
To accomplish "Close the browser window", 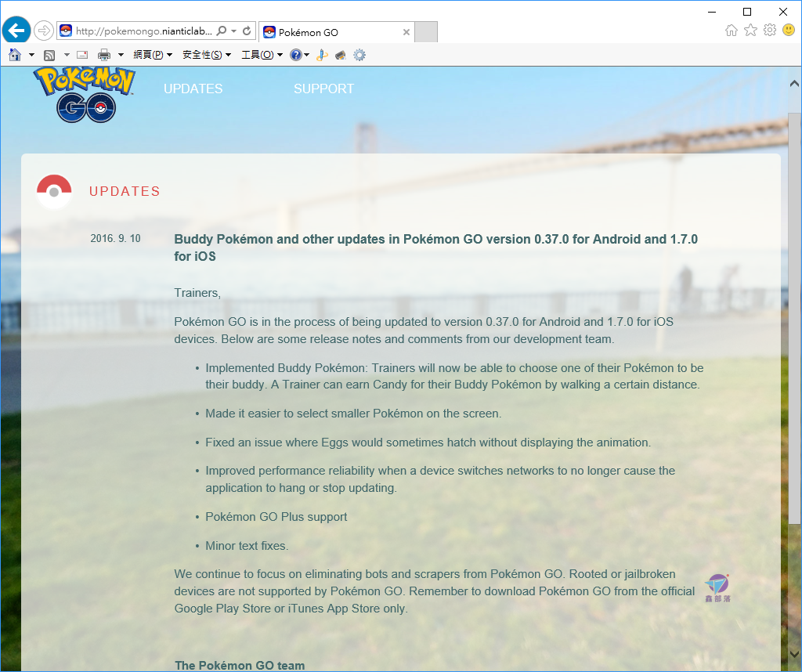I will click(783, 11).
